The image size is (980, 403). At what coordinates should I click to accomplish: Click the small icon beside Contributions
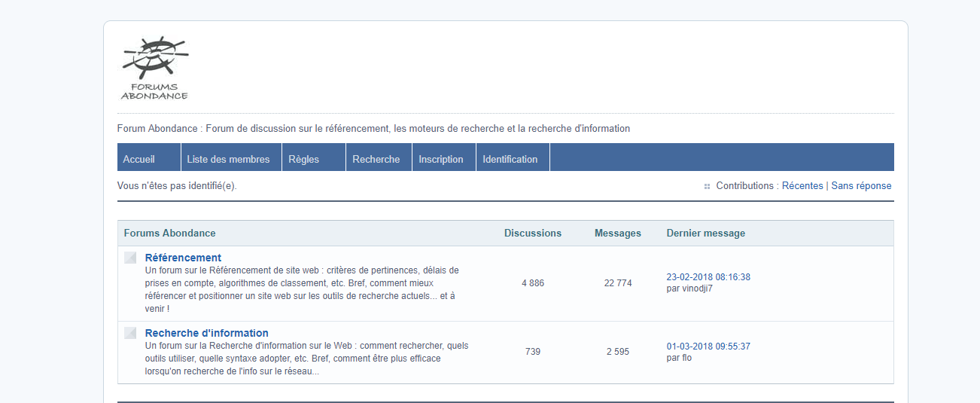707,186
